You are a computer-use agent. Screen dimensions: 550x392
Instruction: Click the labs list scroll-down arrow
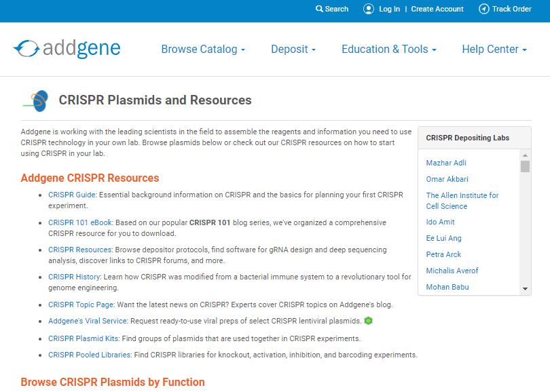(525, 289)
